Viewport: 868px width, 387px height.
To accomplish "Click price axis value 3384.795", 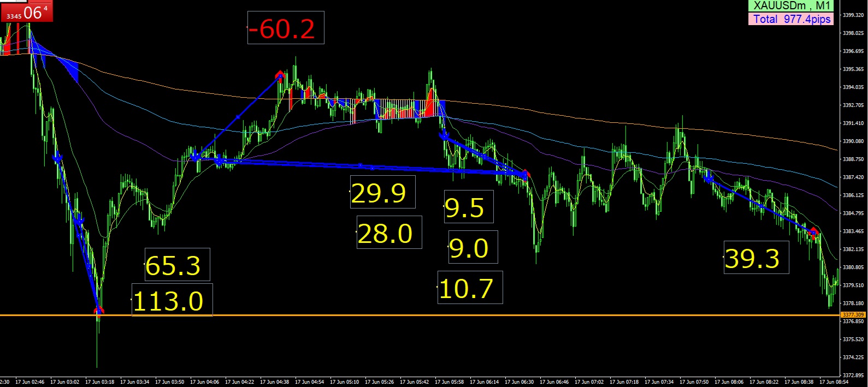I will tap(853, 213).
